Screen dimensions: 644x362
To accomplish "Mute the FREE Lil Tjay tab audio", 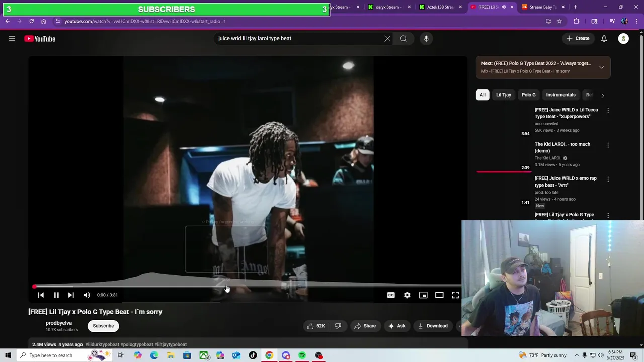I will click(x=504, y=7).
